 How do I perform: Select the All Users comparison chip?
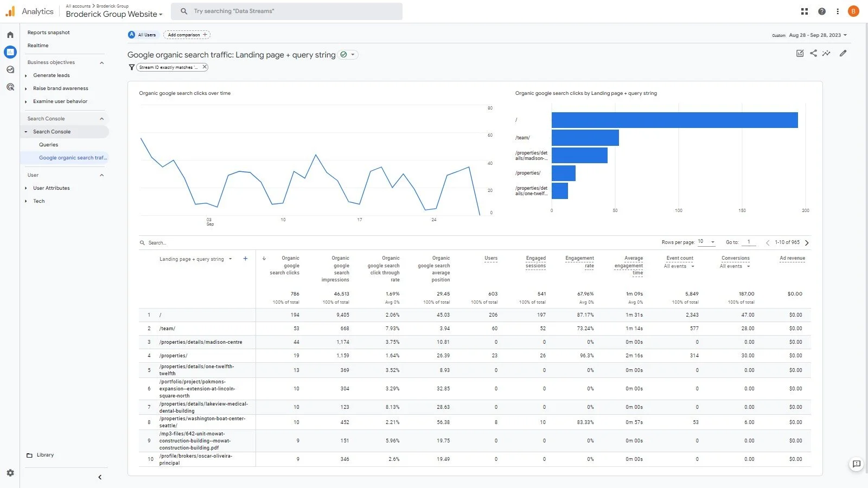click(143, 34)
